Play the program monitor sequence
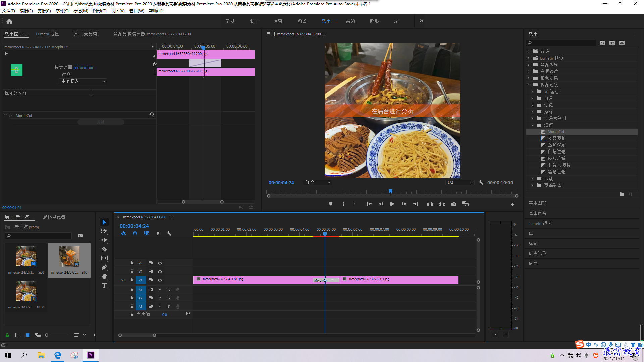Screen dimensions: 644x362 point(392,204)
